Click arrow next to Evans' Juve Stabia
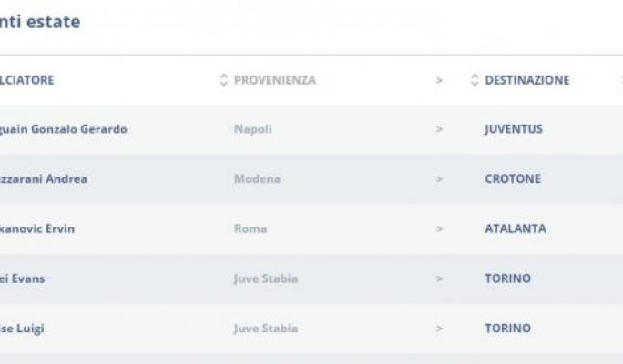The width and height of the screenshot is (623, 364). click(439, 279)
